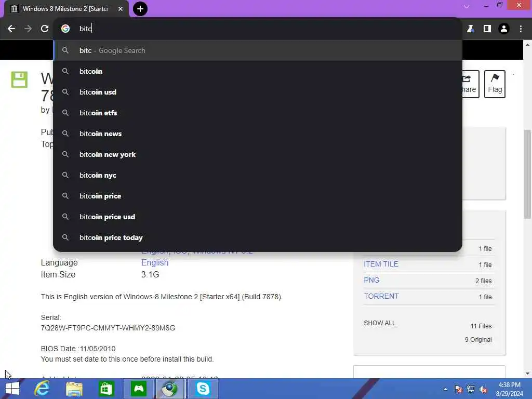Open the TORRENT download link
The width and height of the screenshot is (532, 399).
[x=381, y=296]
